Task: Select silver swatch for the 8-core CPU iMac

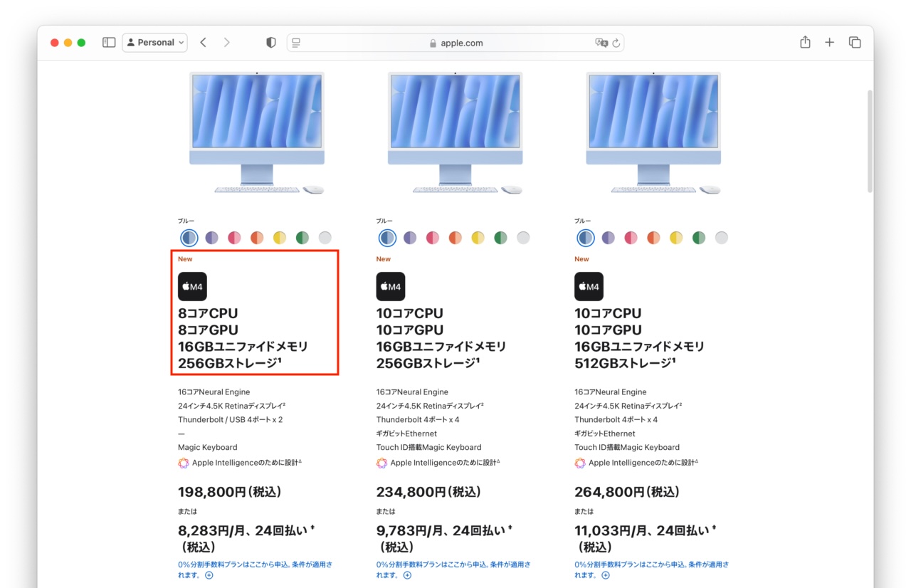Action: pyautogui.click(x=325, y=238)
